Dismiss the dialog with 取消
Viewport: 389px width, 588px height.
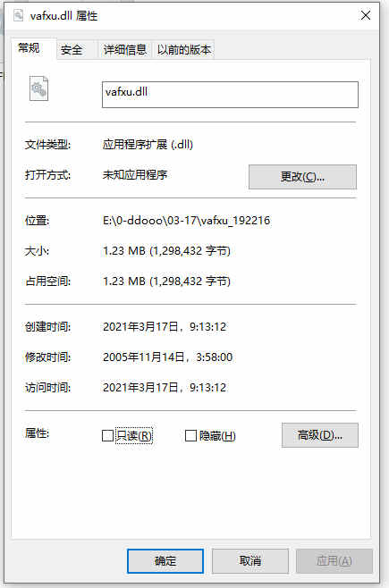point(249,561)
